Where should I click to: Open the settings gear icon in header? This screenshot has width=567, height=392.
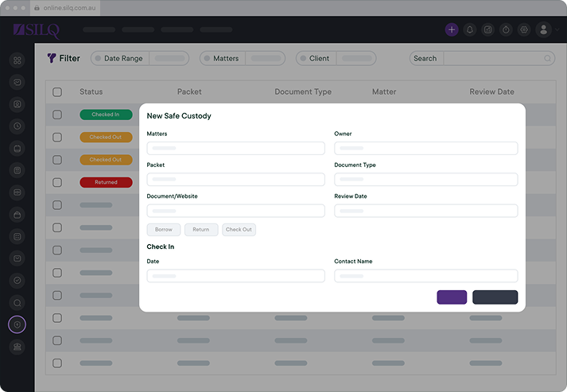[524, 29]
